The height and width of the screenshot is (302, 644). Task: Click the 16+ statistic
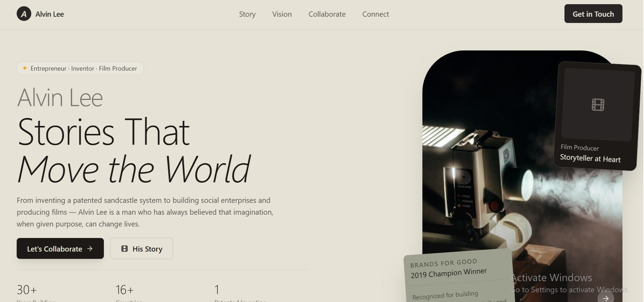(124, 289)
